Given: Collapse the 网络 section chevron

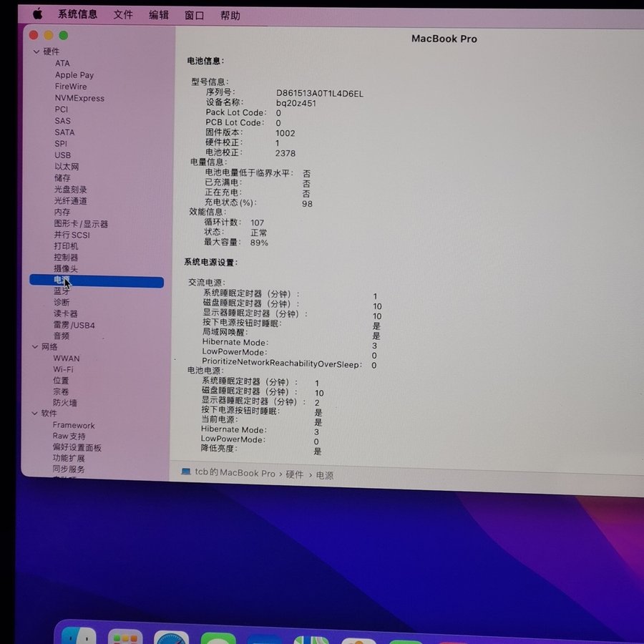Looking at the screenshot, I should [x=35, y=346].
